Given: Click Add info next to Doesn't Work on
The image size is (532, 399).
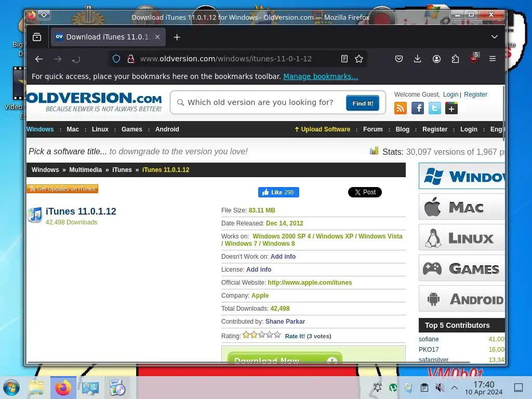Looking at the screenshot, I should tap(283, 257).
